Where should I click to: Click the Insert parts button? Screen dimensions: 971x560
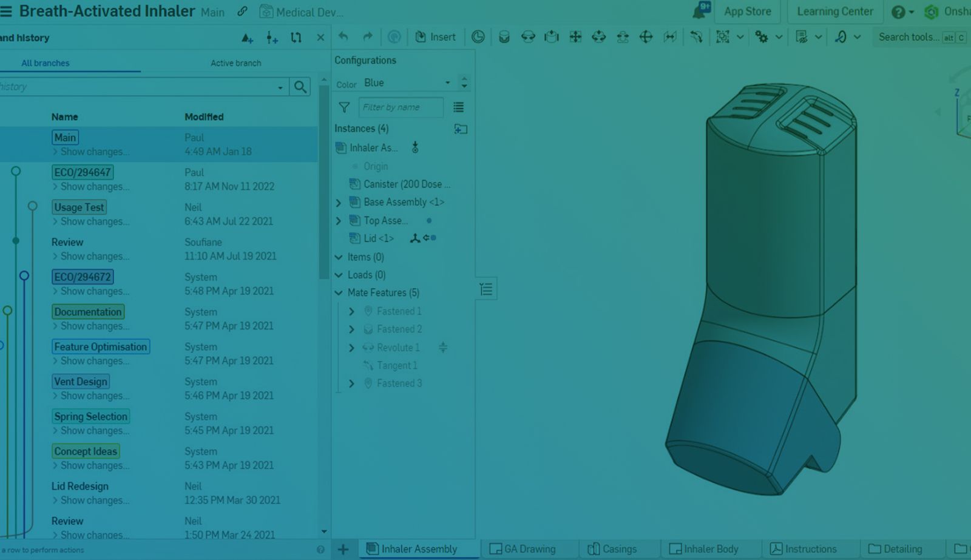[x=435, y=37]
